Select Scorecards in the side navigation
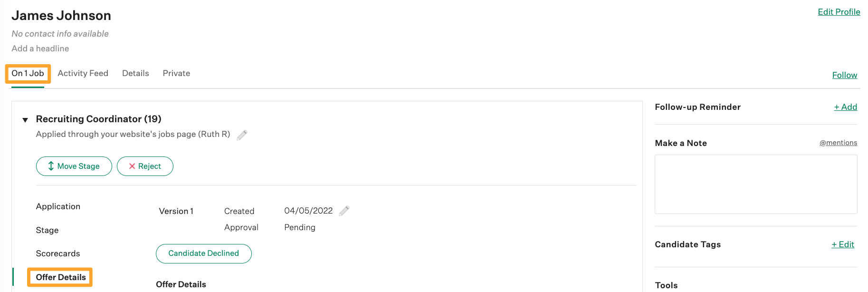The height and width of the screenshot is (292, 868). [58, 253]
